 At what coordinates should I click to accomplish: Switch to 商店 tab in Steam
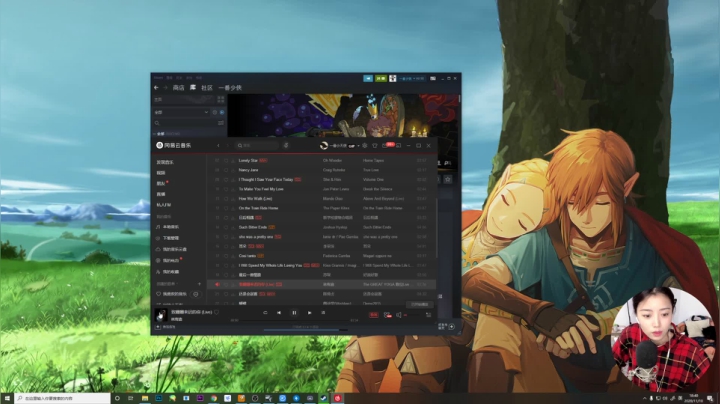click(x=178, y=88)
